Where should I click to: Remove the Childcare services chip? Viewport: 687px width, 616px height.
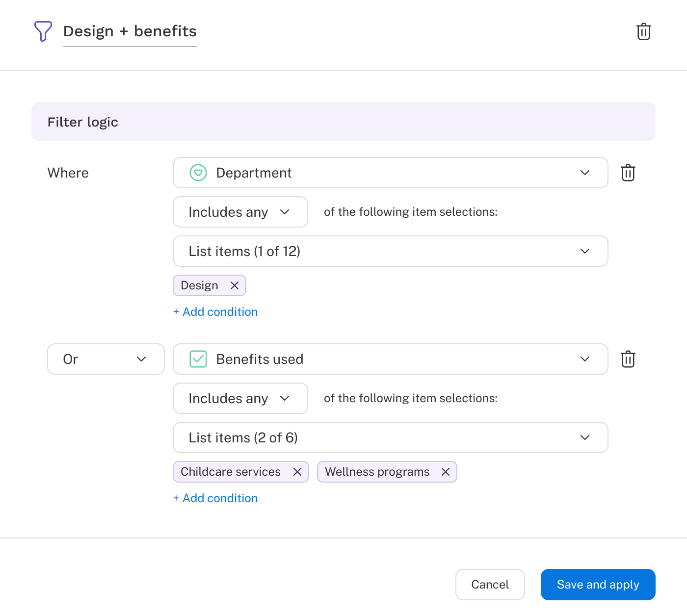pos(297,472)
